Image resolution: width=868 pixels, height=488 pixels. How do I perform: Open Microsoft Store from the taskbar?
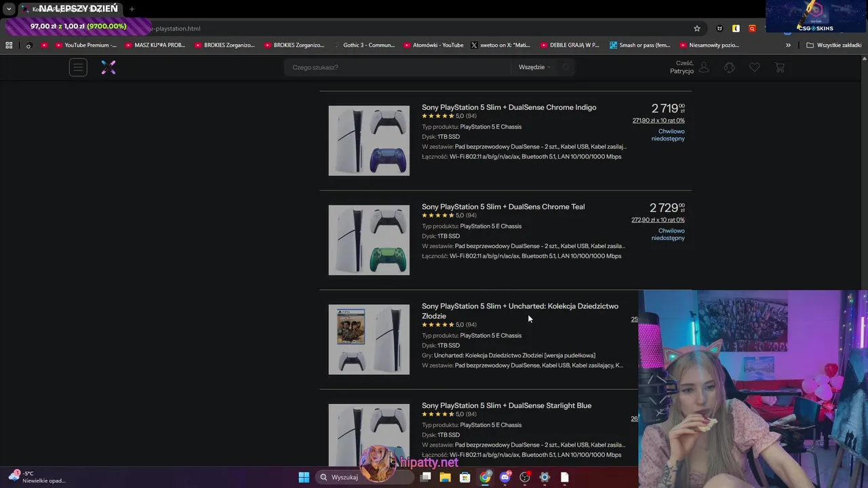pyautogui.click(x=465, y=477)
